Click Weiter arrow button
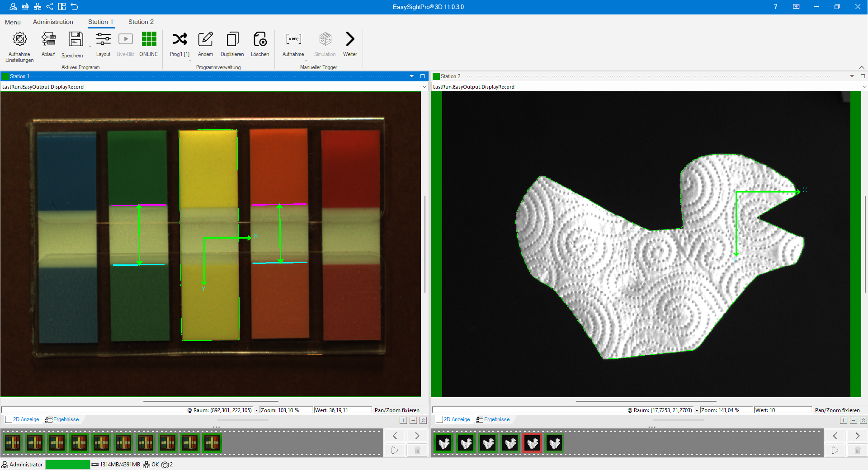868x470 pixels. pos(350,40)
